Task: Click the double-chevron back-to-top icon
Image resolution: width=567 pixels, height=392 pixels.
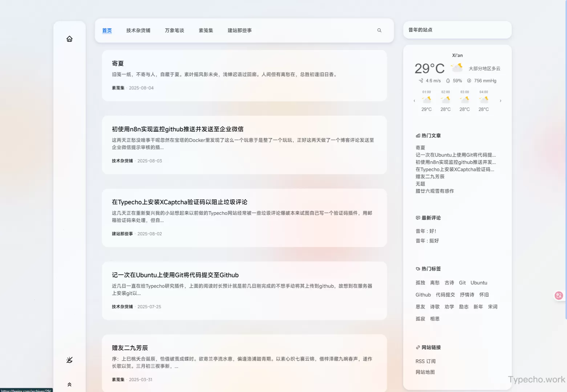Action: point(69,384)
